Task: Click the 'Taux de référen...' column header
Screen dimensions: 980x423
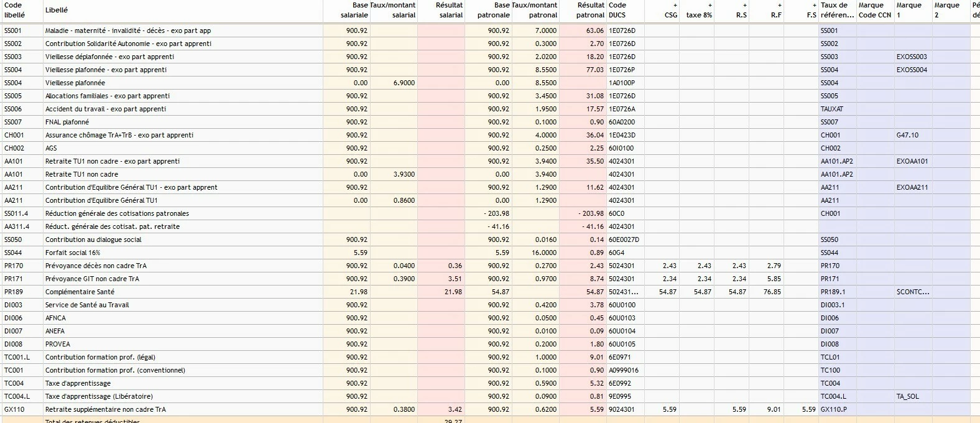Action: [837, 11]
